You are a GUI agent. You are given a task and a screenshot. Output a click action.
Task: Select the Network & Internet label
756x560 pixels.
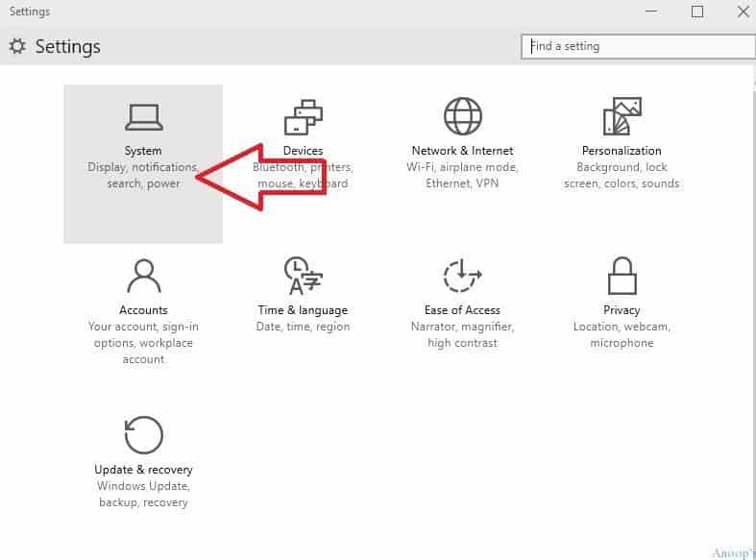point(462,151)
